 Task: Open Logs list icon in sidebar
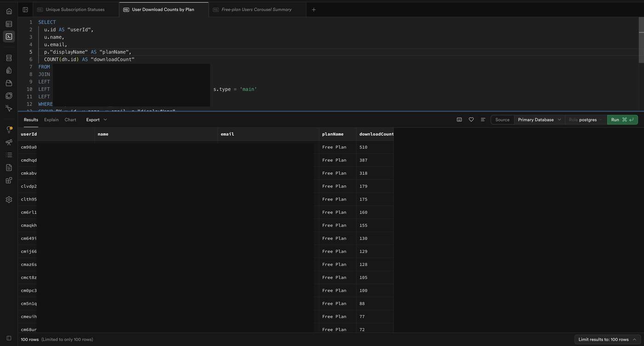(x=9, y=155)
